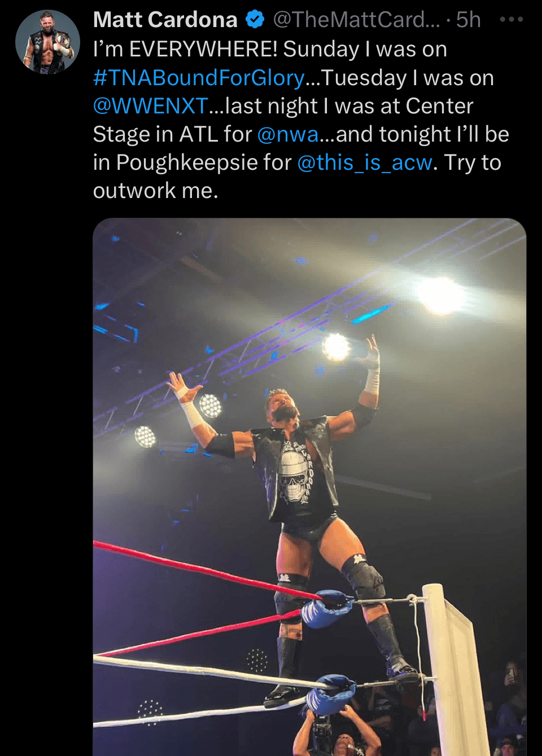This screenshot has width=542, height=756.
Task: Open the #TNABoundForGlory hashtag
Action: click(x=199, y=78)
